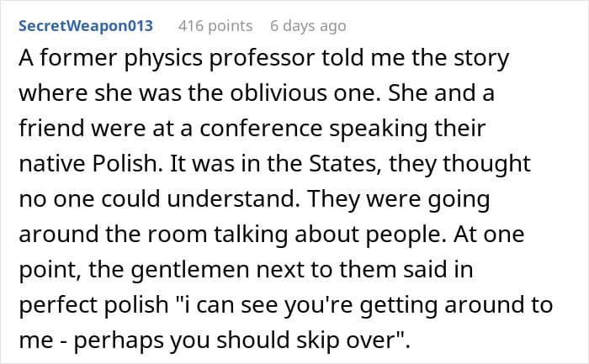This screenshot has height=364, width=589.
Task: Click the words 'oblivious one' in the comment
Action: tap(302, 93)
